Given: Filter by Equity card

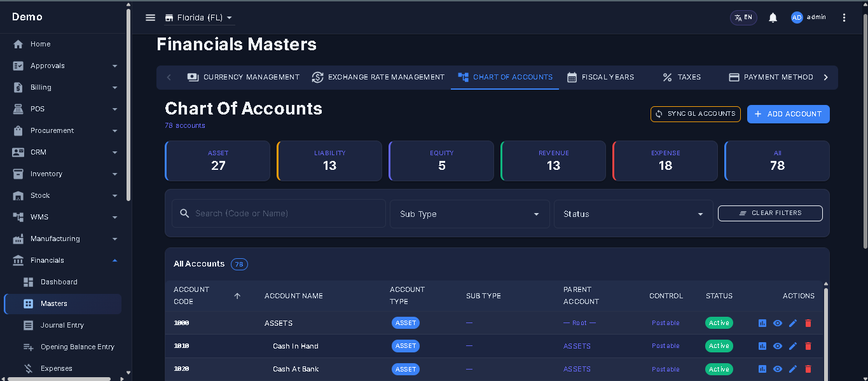Looking at the screenshot, I should point(441,160).
